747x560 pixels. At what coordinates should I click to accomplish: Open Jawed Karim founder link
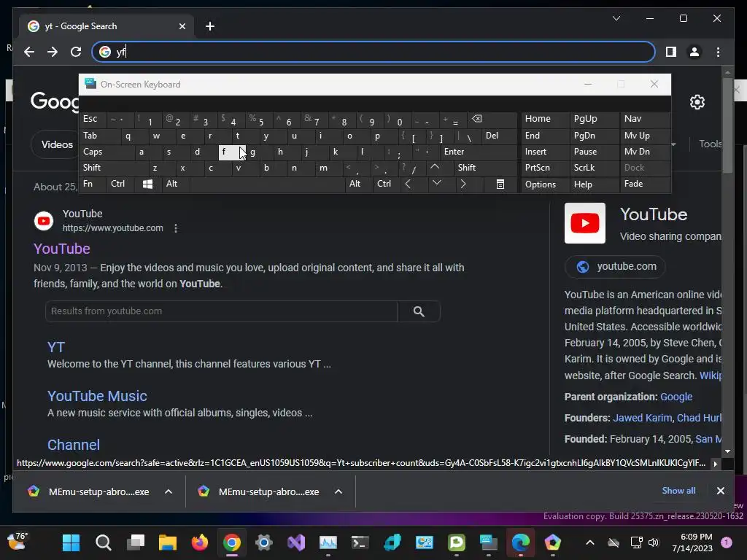click(x=642, y=418)
